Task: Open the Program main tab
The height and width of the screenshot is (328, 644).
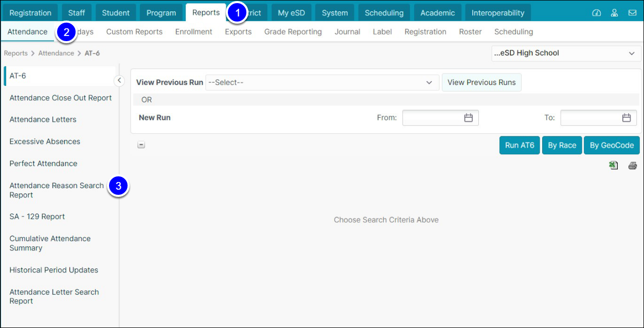Action: click(161, 13)
